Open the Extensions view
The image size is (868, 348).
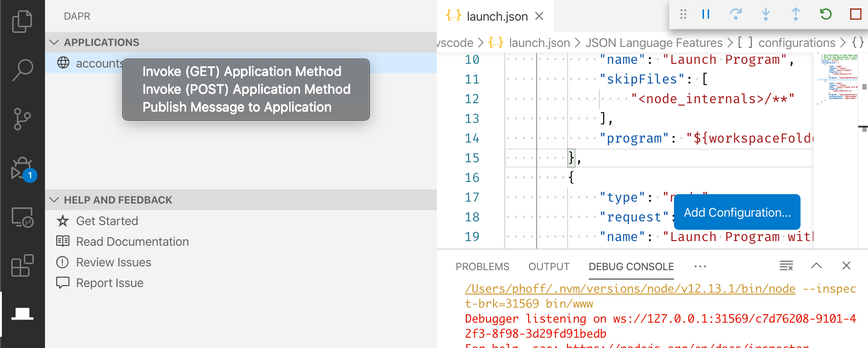click(22, 266)
